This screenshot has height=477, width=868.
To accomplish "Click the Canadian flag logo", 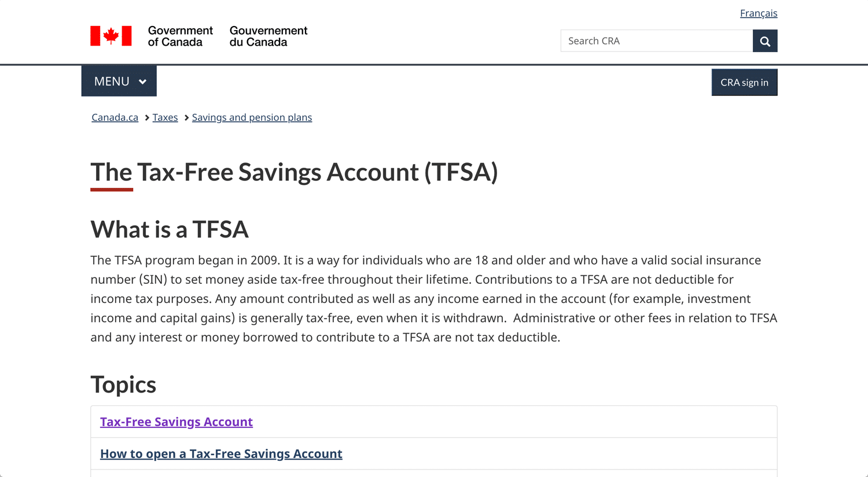I will (111, 36).
